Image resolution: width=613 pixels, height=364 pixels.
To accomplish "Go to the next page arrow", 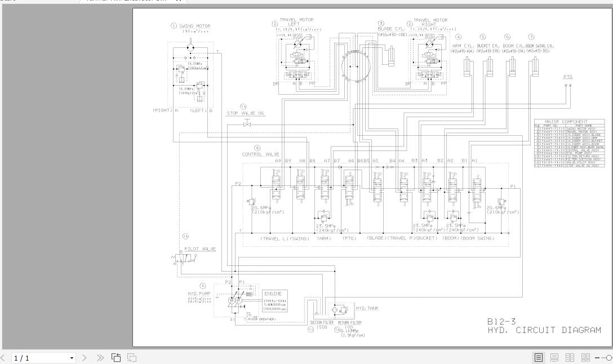I will click(x=84, y=357).
